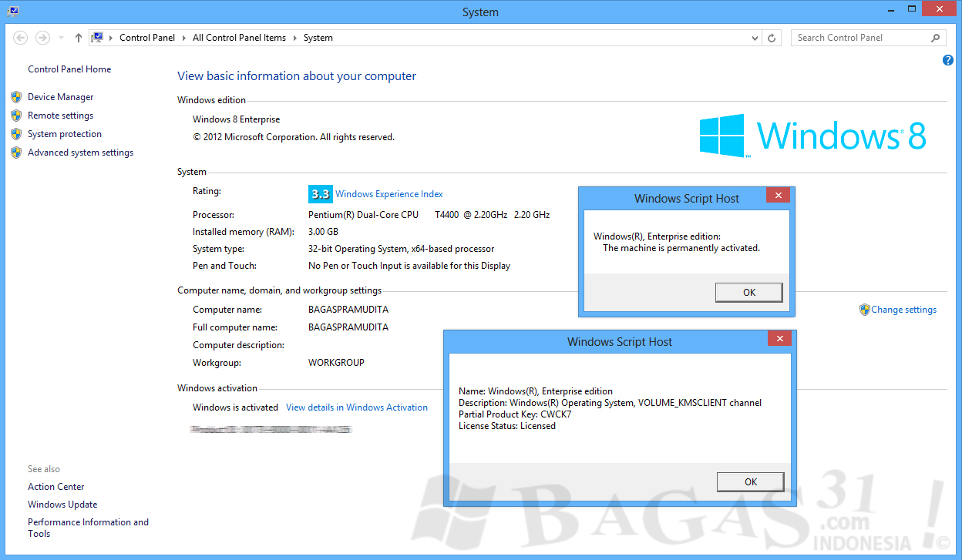Click '32-bit Operating System, x64-based processor' text

402,249
